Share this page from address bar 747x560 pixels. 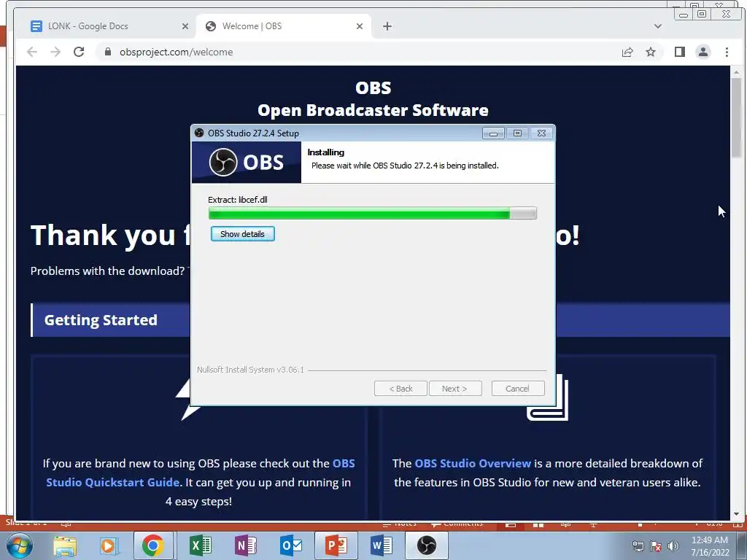pos(627,52)
